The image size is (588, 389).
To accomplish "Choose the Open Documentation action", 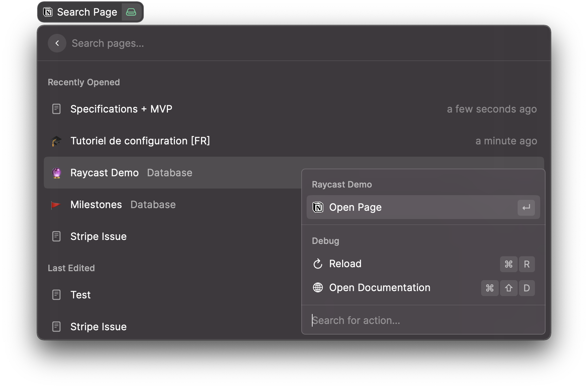I will tap(423, 288).
